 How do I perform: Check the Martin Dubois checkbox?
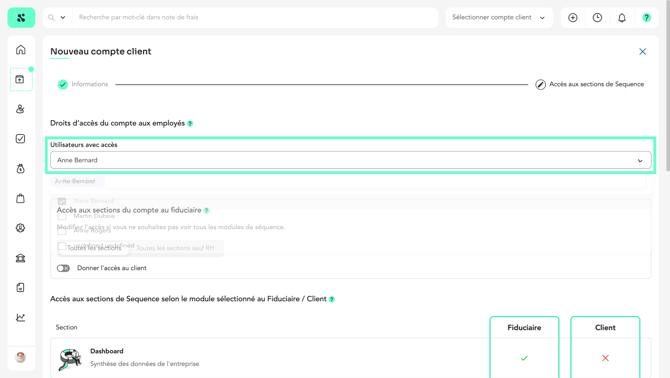click(x=62, y=216)
